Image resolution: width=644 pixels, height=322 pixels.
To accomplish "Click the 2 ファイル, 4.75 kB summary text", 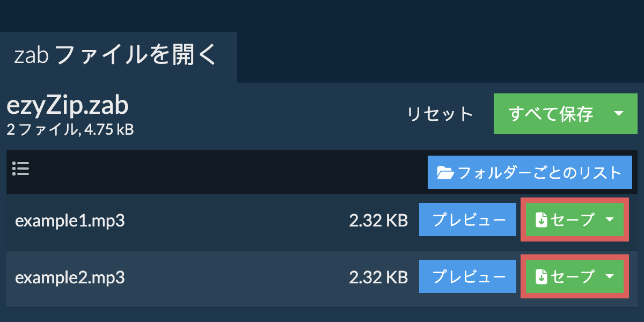I will [70, 129].
